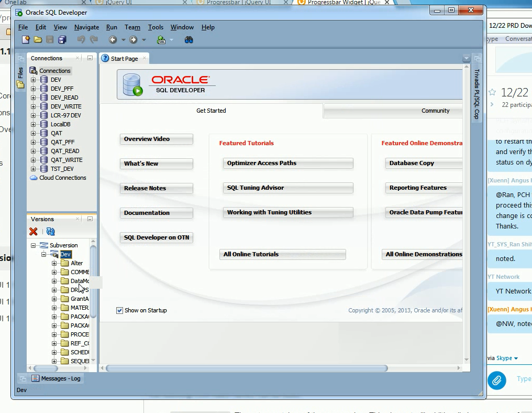Screen dimensions: 532x413
Task: Open the Database Copy demonstration
Action: click(424, 163)
